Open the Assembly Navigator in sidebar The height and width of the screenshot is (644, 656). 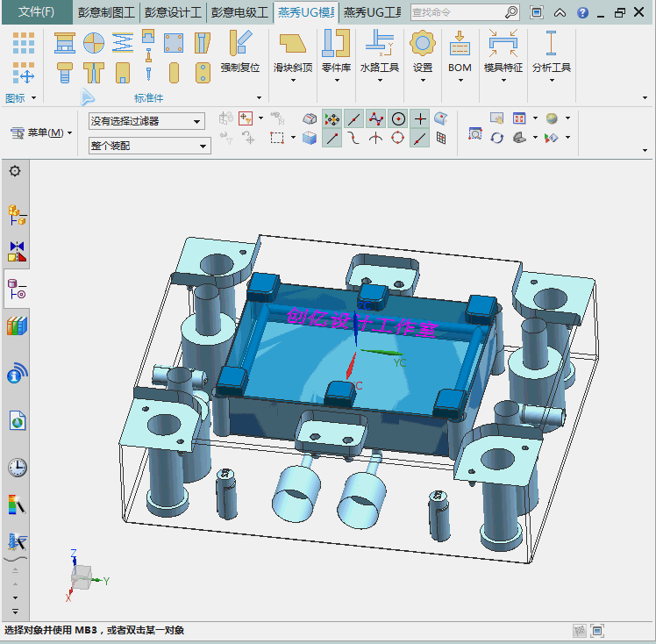17,215
